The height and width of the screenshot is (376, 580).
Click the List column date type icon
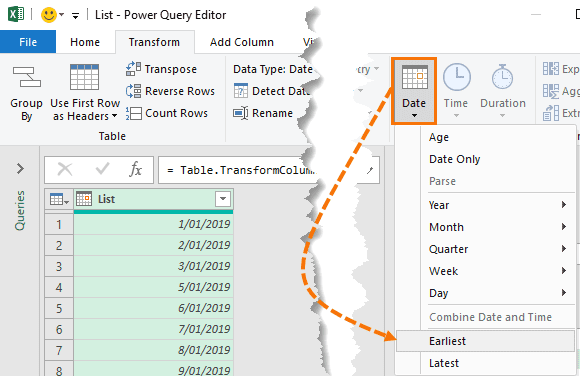(x=84, y=199)
